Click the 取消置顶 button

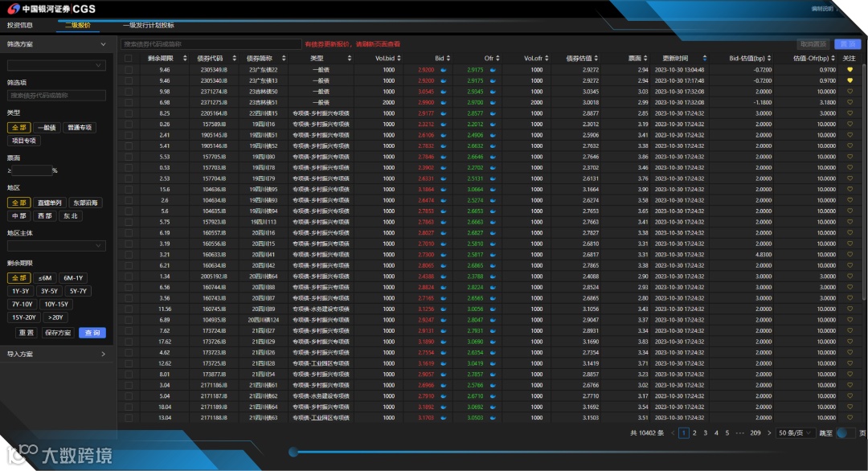click(x=813, y=44)
